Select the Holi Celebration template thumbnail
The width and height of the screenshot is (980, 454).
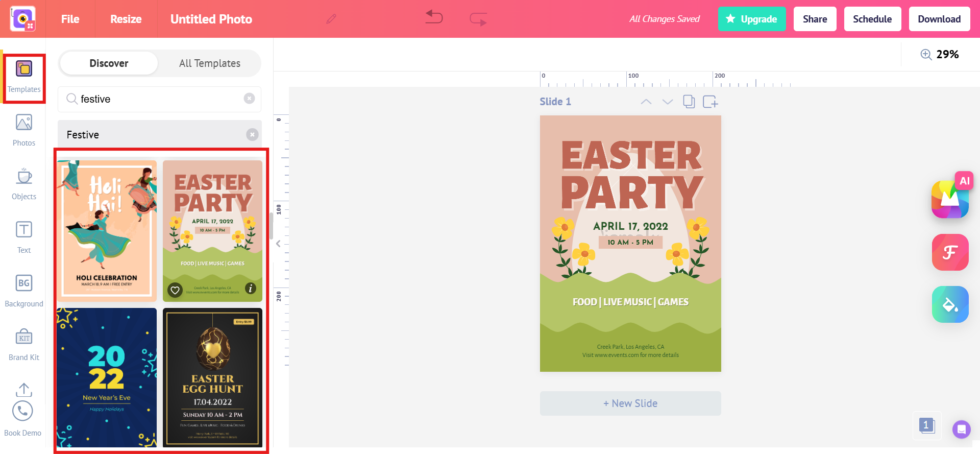[x=107, y=231]
